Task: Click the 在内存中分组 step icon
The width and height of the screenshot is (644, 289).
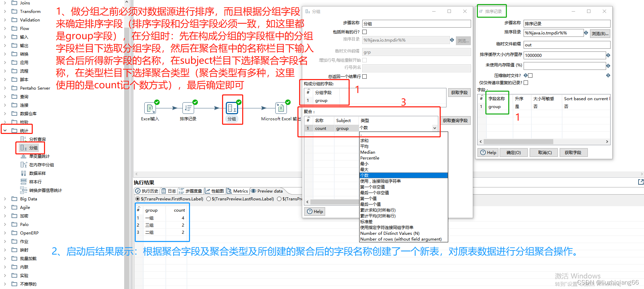Action: [x=23, y=165]
